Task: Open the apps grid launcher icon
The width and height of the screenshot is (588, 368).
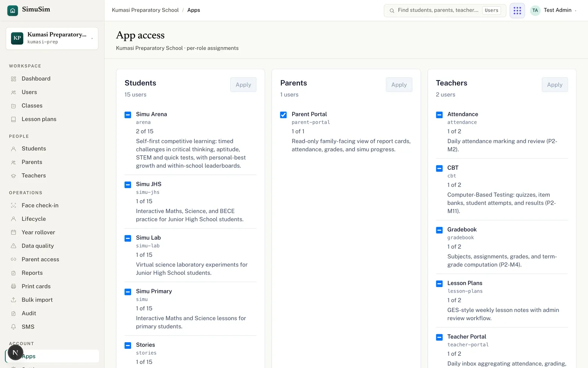Action: (x=517, y=10)
